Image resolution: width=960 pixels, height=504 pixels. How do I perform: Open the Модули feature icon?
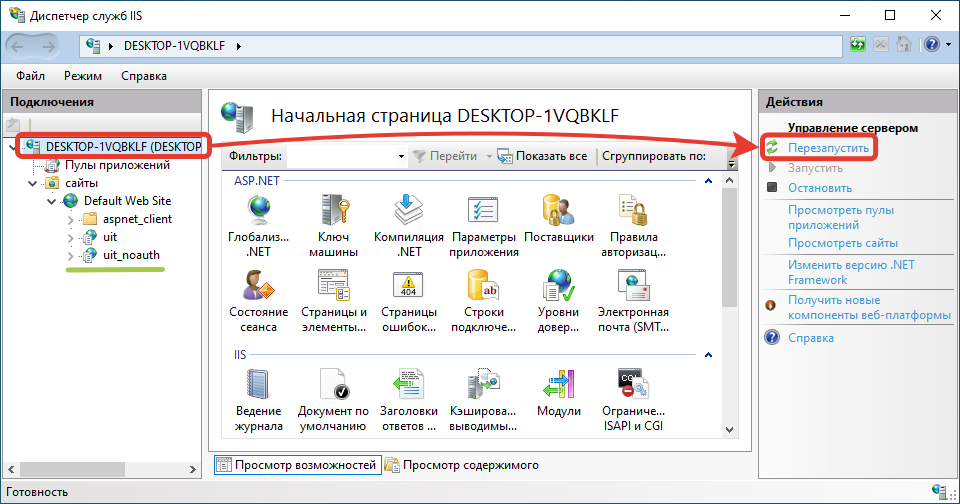pyautogui.click(x=558, y=385)
